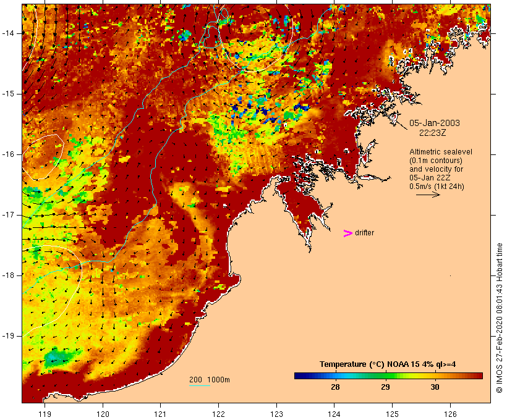Click latitude axis label '-15'

click(x=8, y=94)
